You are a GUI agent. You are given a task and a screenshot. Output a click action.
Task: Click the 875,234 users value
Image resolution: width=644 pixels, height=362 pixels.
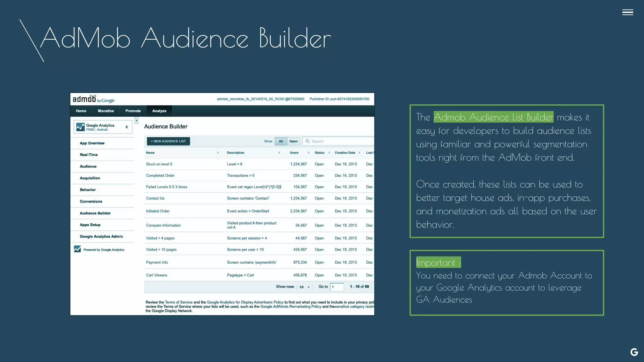300,262
